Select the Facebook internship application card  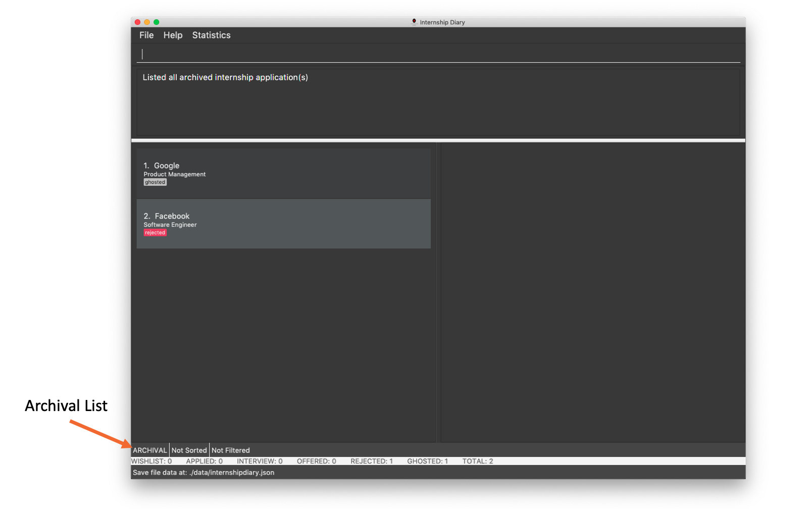pos(283,224)
